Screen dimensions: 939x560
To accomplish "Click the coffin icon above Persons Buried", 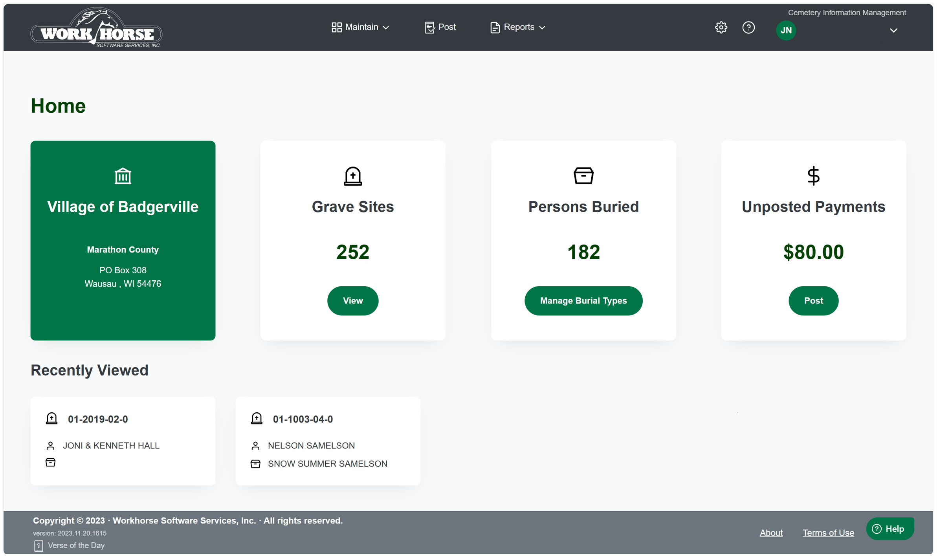I will coord(583,176).
